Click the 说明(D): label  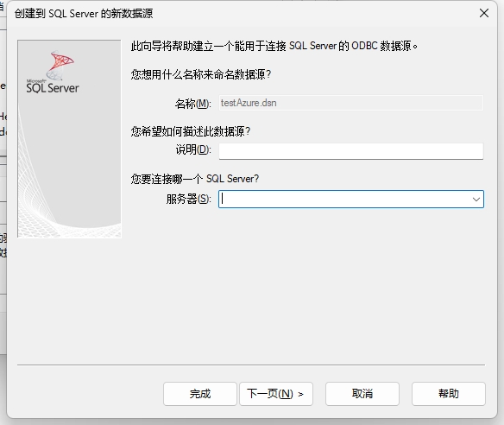tap(193, 149)
